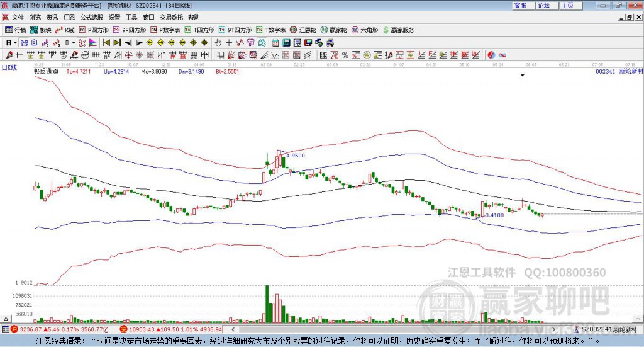Select the Gann fan lines tool
Image resolution: width=644 pixels, height=347 pixels.
pyautogui.click(x=231, y=55)
